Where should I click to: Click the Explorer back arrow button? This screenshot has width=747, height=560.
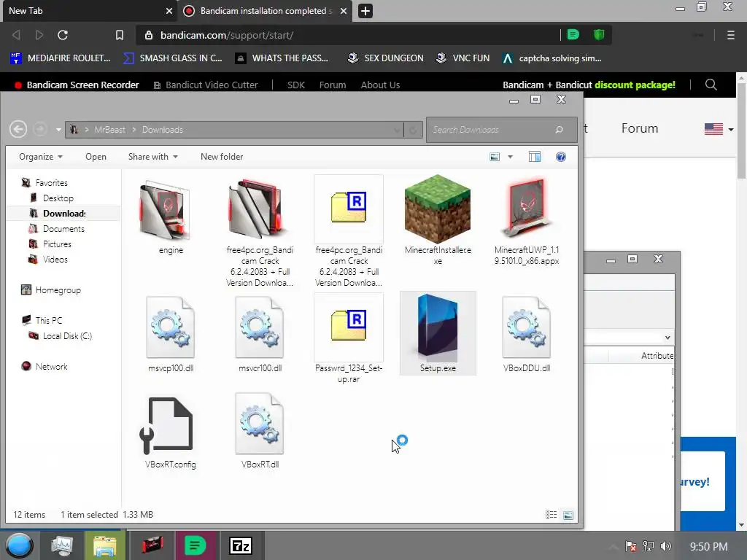(18, 130)
